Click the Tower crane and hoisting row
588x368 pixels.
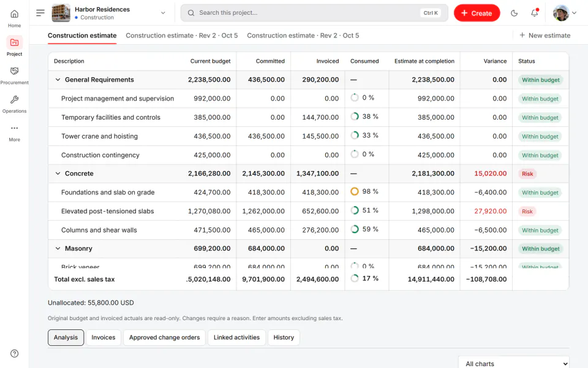coord(308,136)
